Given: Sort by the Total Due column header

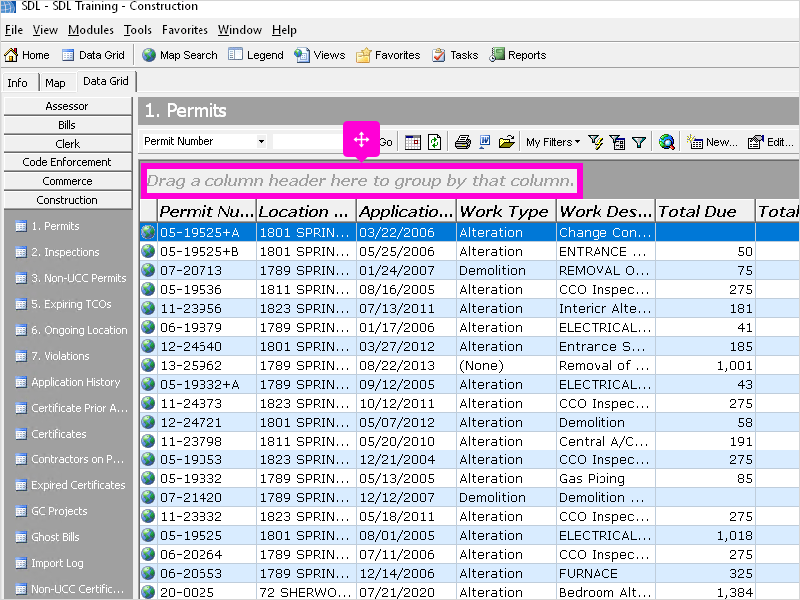Looking at the screenshot, I should pyautogui.click(x=705, y=211).
